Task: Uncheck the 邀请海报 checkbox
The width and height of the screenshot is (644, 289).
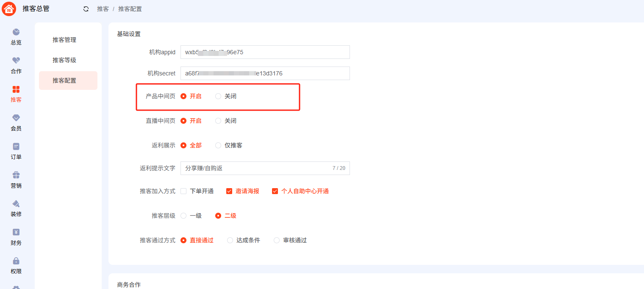Action: click(x=229, y=191)
